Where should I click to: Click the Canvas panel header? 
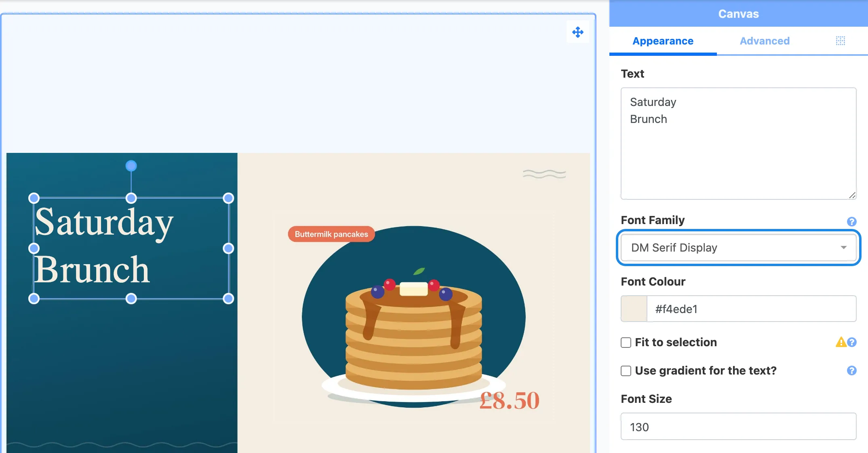[x=738, y=14]
